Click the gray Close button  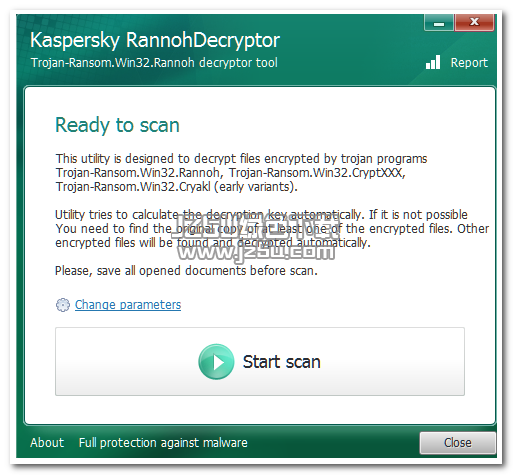pyautogui.click(x=458, y=443)
